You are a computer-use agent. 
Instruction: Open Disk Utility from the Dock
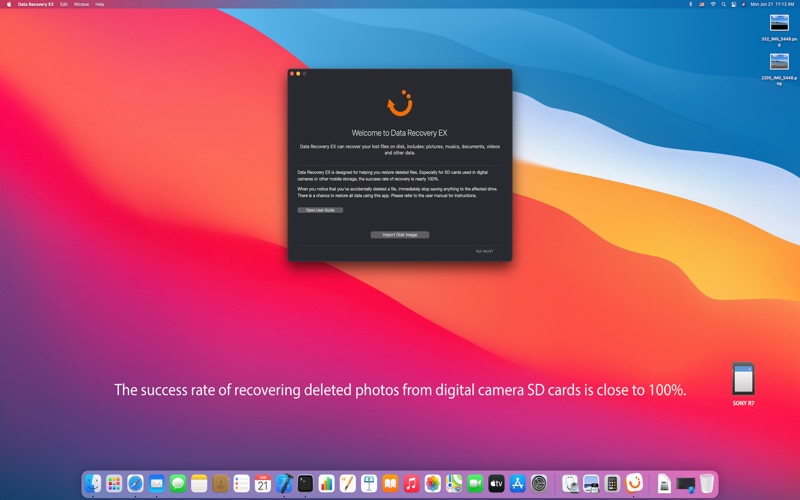point(570,483)
